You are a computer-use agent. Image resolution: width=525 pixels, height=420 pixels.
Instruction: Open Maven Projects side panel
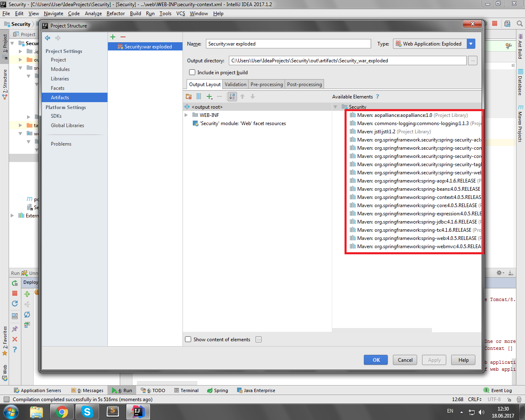(520, 123)
